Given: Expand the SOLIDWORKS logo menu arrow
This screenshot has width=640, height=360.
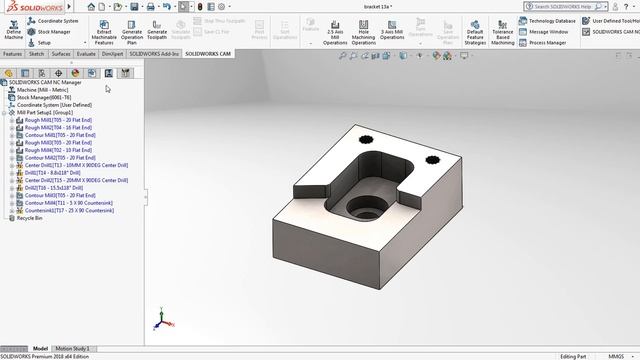Looking at the screenshot, I should 69,7.
